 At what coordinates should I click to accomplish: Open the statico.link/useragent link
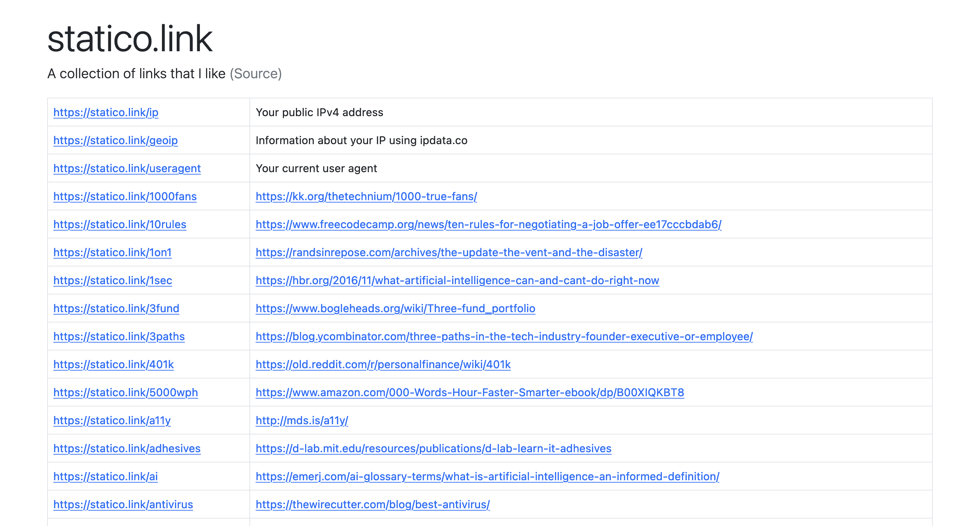click(127, 168)
